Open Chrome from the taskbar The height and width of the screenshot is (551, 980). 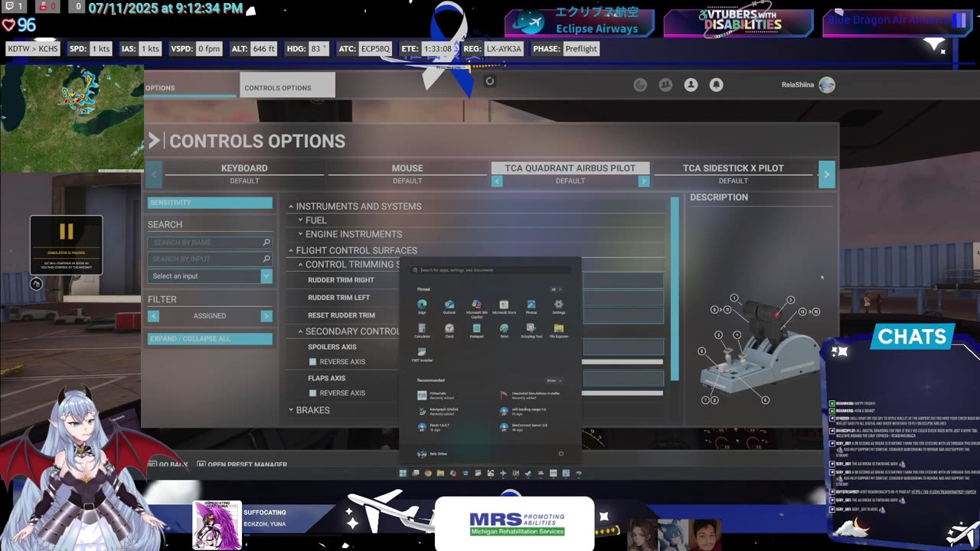coord(428,473)
